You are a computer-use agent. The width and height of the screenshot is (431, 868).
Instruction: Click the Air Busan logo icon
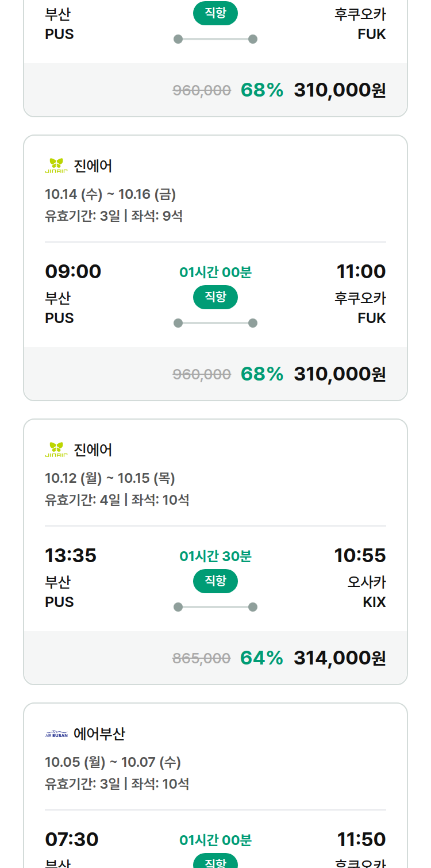(56, 734)
